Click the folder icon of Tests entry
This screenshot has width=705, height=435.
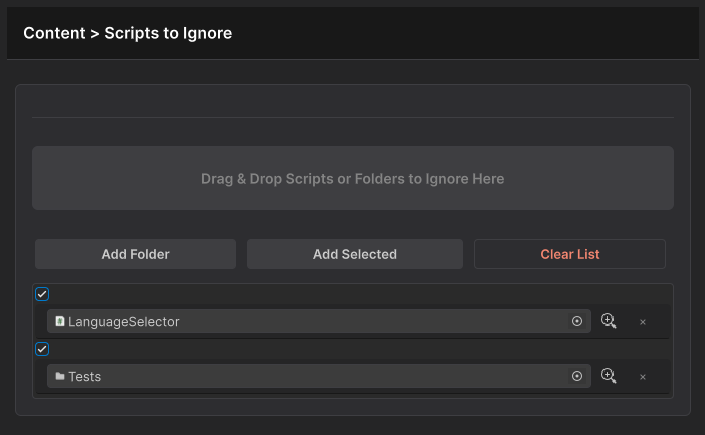tap(60, 376)
